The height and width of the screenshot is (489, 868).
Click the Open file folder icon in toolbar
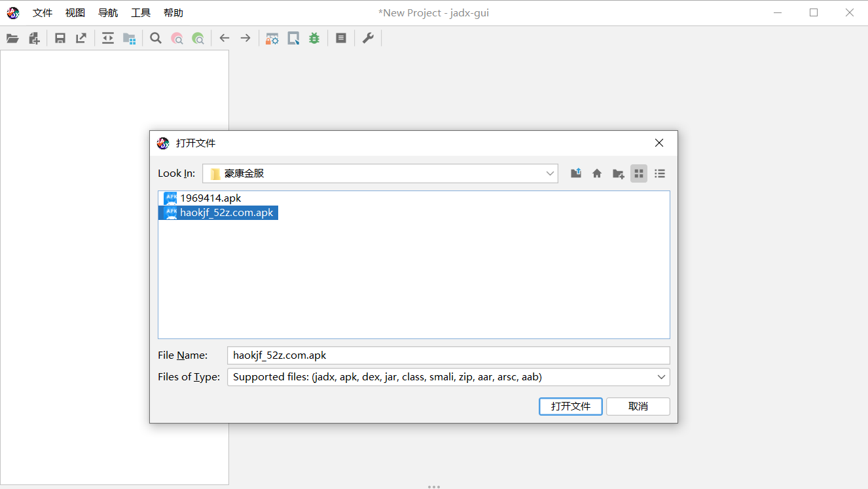tap(12, 39)
